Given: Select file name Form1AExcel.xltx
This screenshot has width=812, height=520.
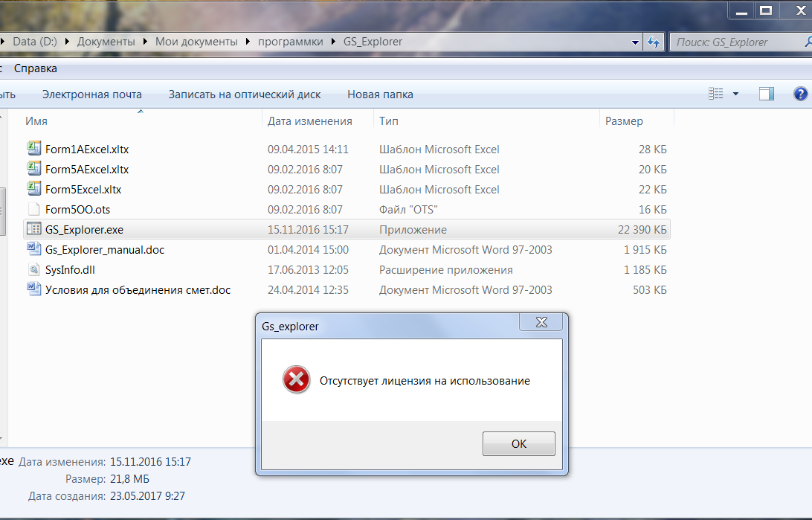Looking at the screenshot, I should pos(86,150).
